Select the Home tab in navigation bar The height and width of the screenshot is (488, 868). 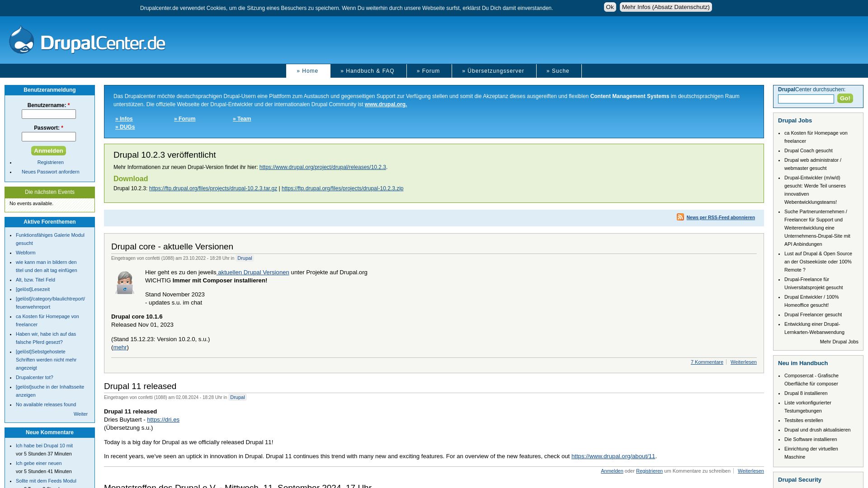click(x=307, y=70)
